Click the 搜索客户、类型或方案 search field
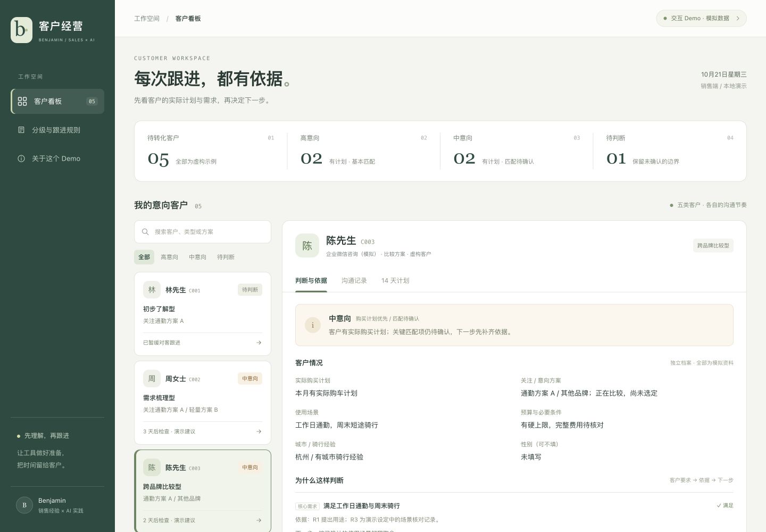 pos(203,232)
